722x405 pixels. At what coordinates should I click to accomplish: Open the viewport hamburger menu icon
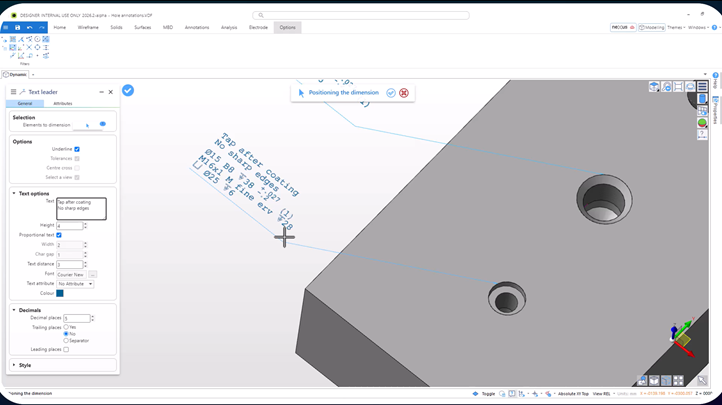click(x=702, y=87)
